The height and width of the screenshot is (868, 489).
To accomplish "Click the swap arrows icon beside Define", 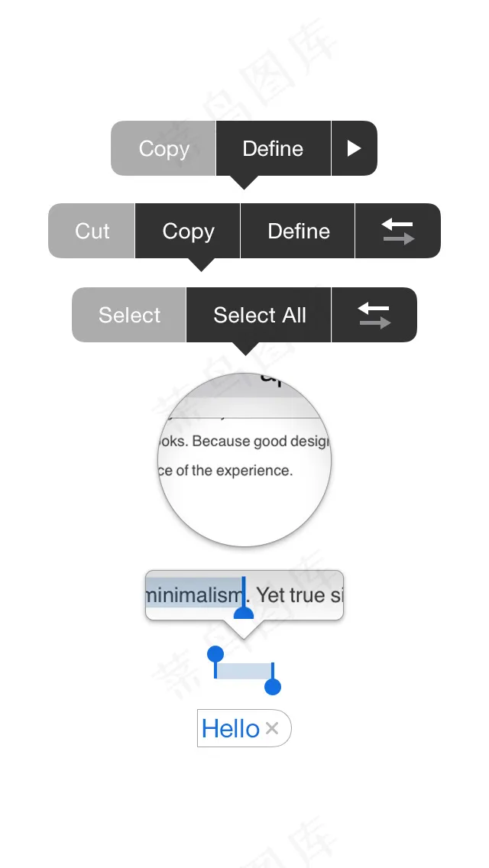I will point(397,231).
